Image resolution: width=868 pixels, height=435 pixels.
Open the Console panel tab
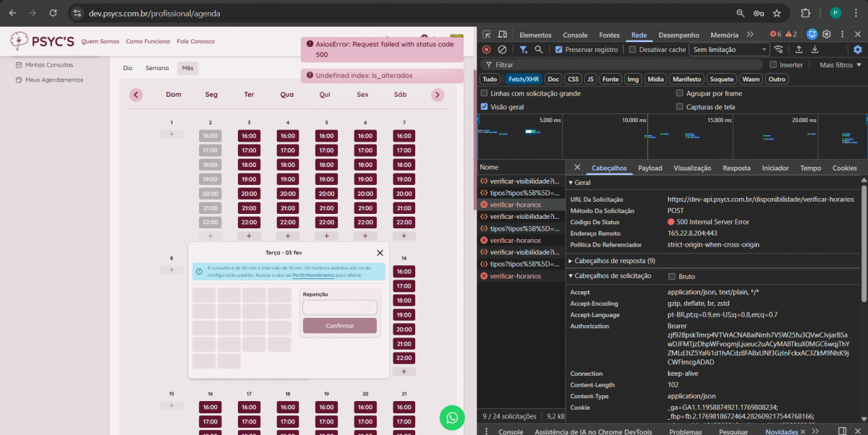575,35
